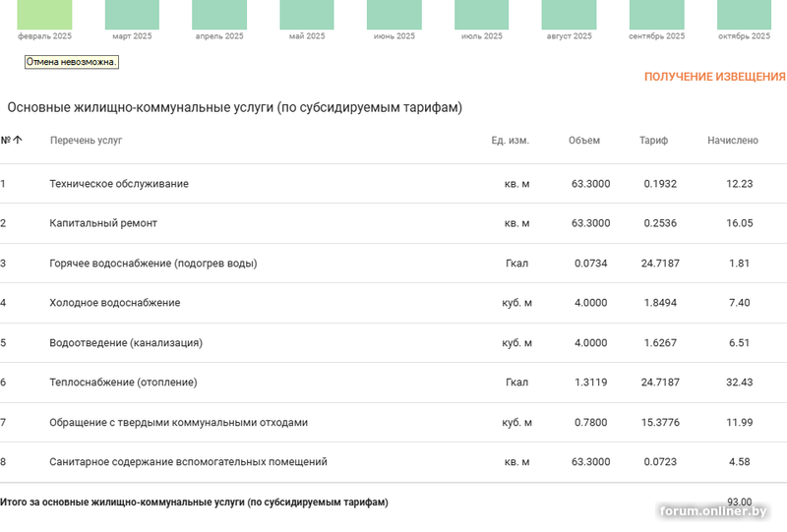Select the Холодное водоснабжение row
The height and width of the screenshot is (532, 787).
(x=115, y=303)
